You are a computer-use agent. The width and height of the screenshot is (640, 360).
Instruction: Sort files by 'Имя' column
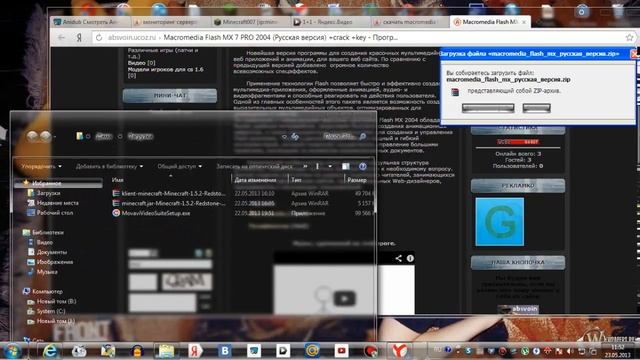pos(118,180)
